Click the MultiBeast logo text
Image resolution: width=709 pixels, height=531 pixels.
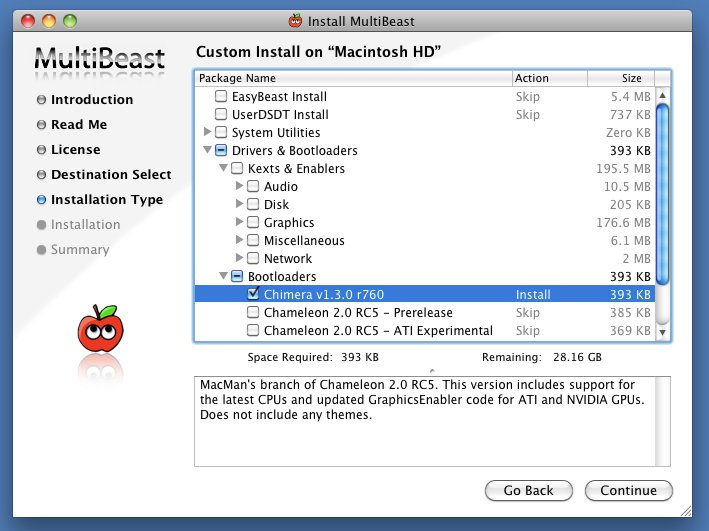(x=99, y=58)
